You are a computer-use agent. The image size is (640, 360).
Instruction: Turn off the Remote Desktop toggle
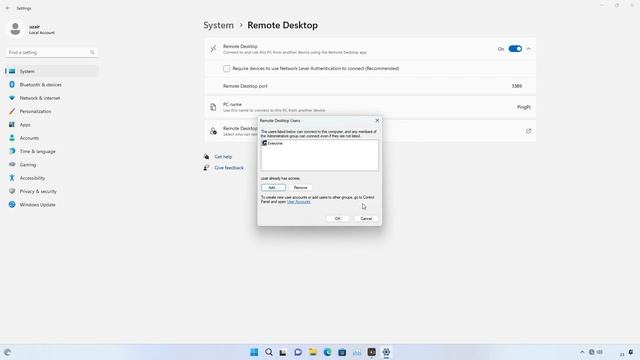515,49
